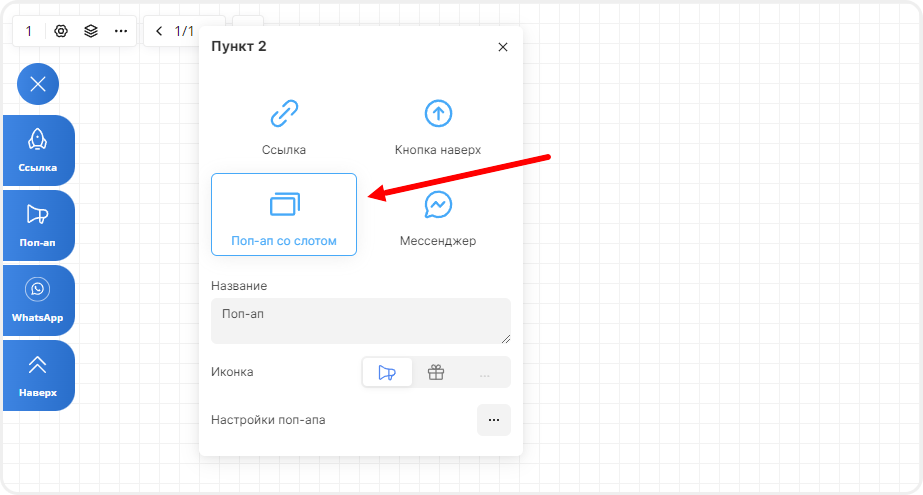
Task: Open the layers icon in toolbar
Action: coord(91,31)
